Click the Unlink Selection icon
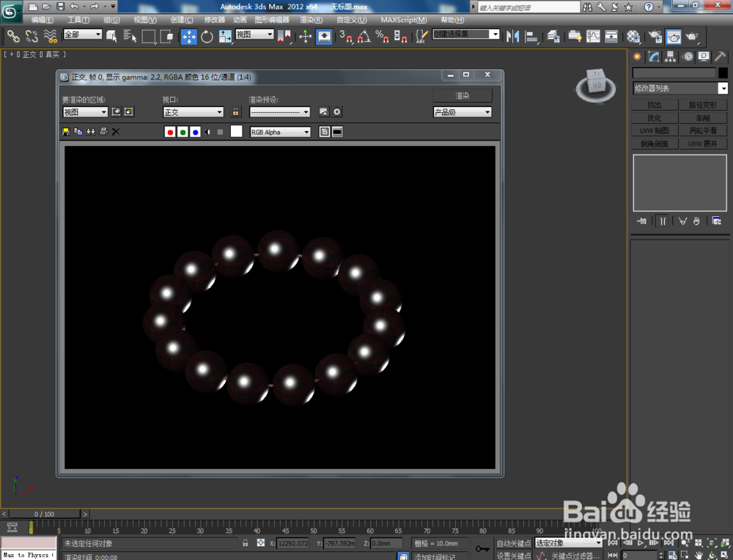 [32, 36]
